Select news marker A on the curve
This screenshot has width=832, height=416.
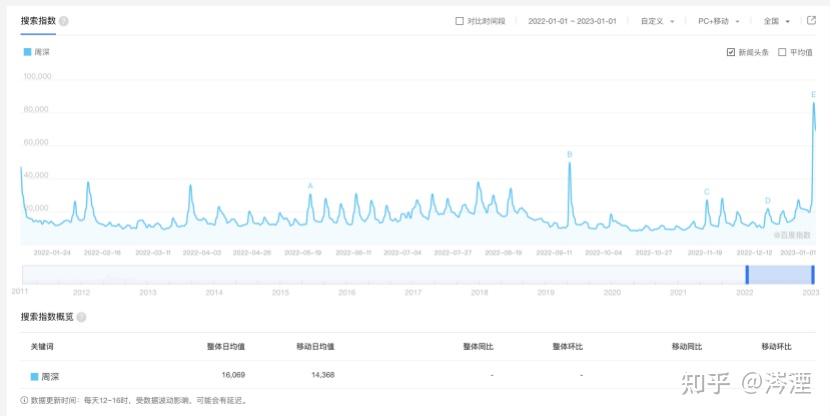point(310,186)
